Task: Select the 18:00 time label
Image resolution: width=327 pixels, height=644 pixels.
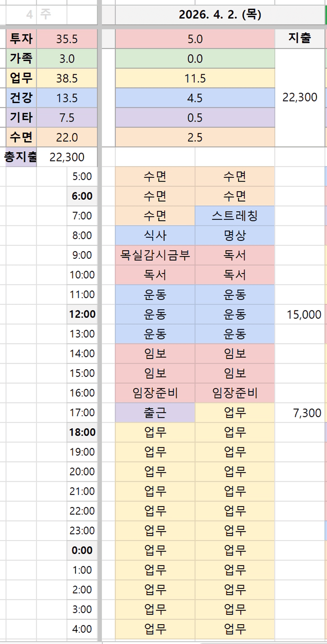Action: tap(82, 432)
